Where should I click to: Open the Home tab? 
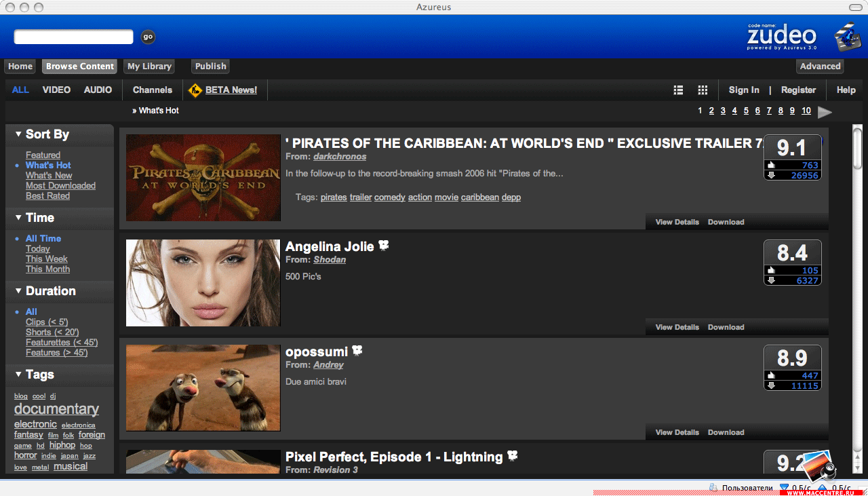[x=20, y=66]
